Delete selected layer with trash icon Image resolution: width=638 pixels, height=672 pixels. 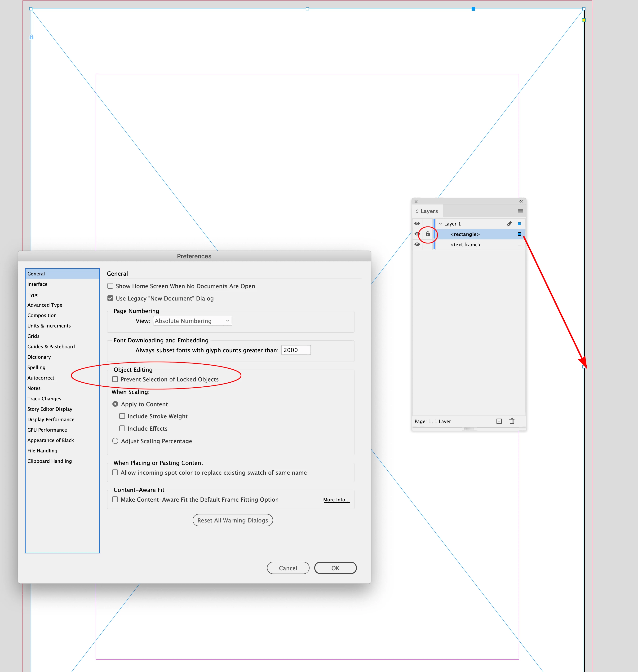(x=512, y=421)
